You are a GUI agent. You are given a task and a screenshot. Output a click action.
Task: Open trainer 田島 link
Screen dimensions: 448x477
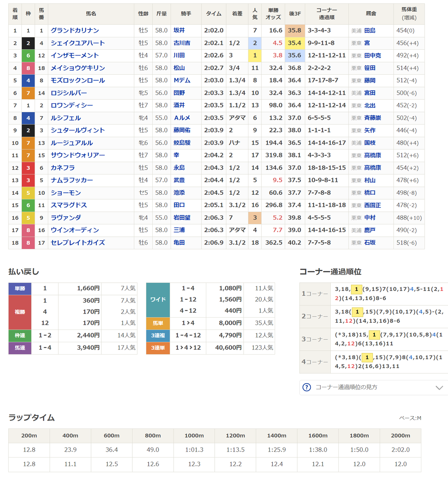(370, 31)
